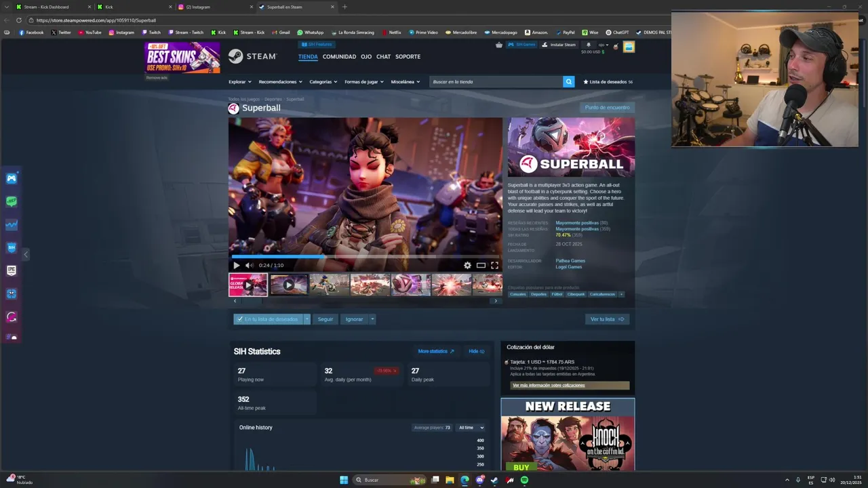This screenshot has height=488, width=868.
Task: Open the price chart sidebar icon
Action: pyautogui.click(x=12, y=224)
